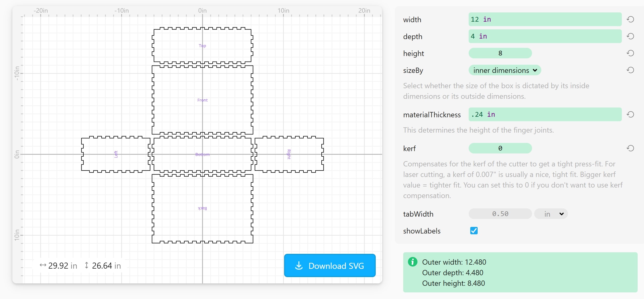The image size is (644, 299).
Task: Click the depth input field
Action: [x=545, y=36]
